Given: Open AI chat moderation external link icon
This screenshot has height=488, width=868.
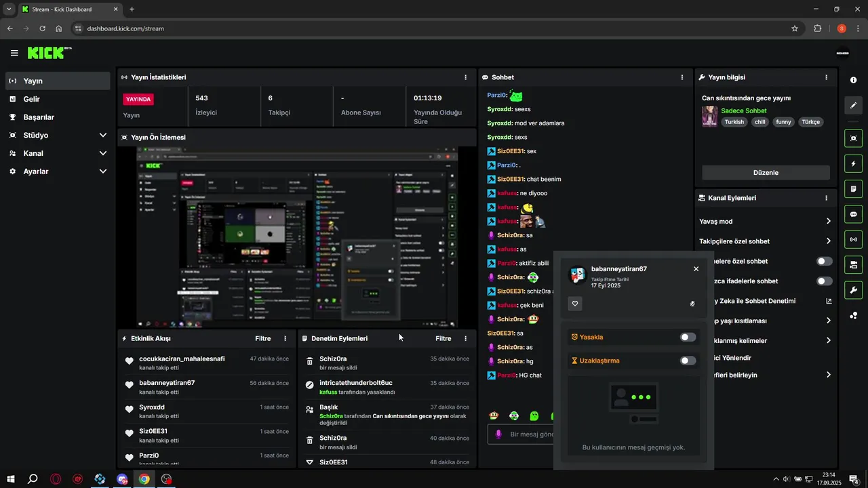Looking at the screenshot, I should click(x=829, y=301).
